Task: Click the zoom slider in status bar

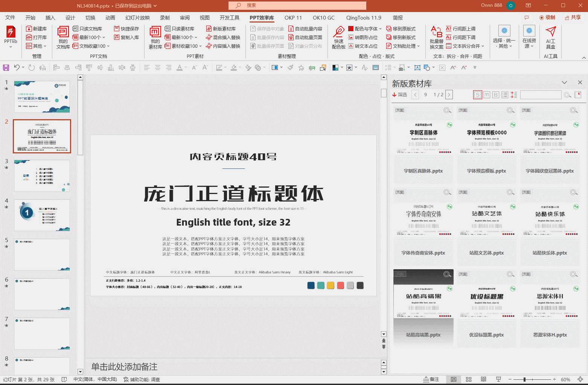Action: (532, 380)
